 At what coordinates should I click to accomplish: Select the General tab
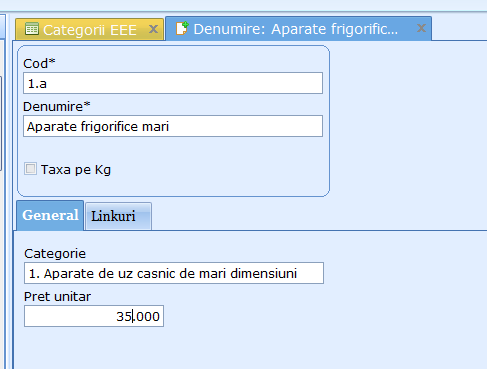[50, 215]
